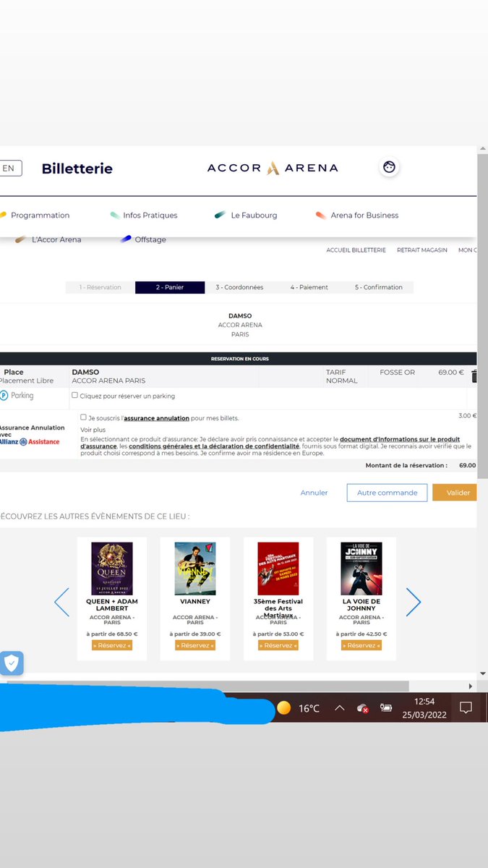This screenshot has width=488, height=868.
Task: Go to Accueil Billetterie link
Action: (x=356, y=250)
